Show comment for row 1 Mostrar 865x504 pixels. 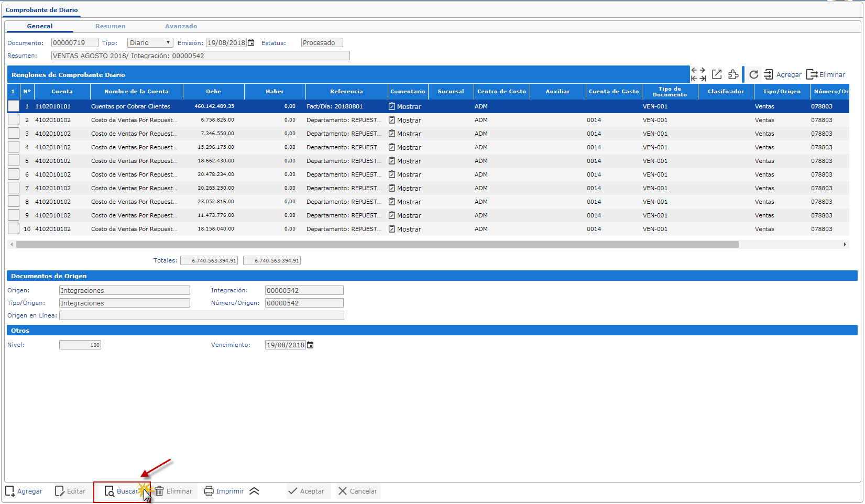(405, 106)
